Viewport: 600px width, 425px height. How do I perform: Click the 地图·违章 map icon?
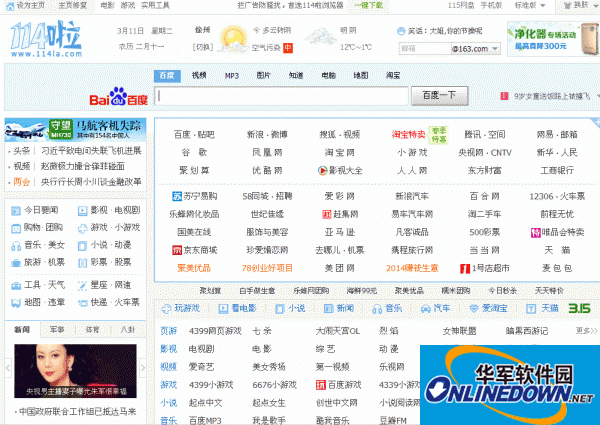click(16, 303)
